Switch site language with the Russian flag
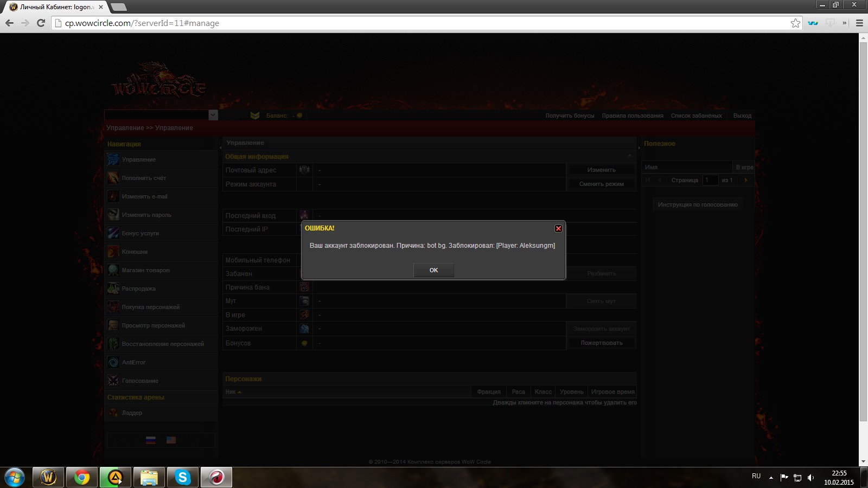The image size is (868, 488). 151,440
